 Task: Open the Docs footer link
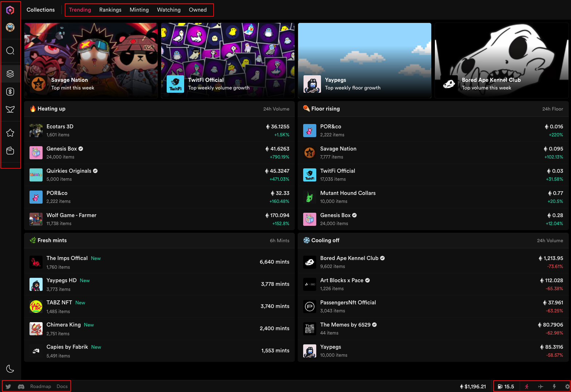coord(62,387)
